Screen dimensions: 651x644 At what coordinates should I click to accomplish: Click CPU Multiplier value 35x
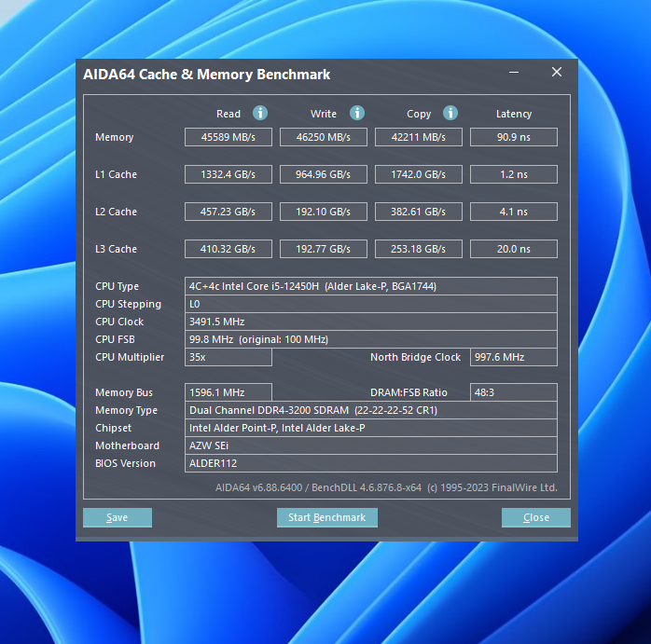coord(229,357)
